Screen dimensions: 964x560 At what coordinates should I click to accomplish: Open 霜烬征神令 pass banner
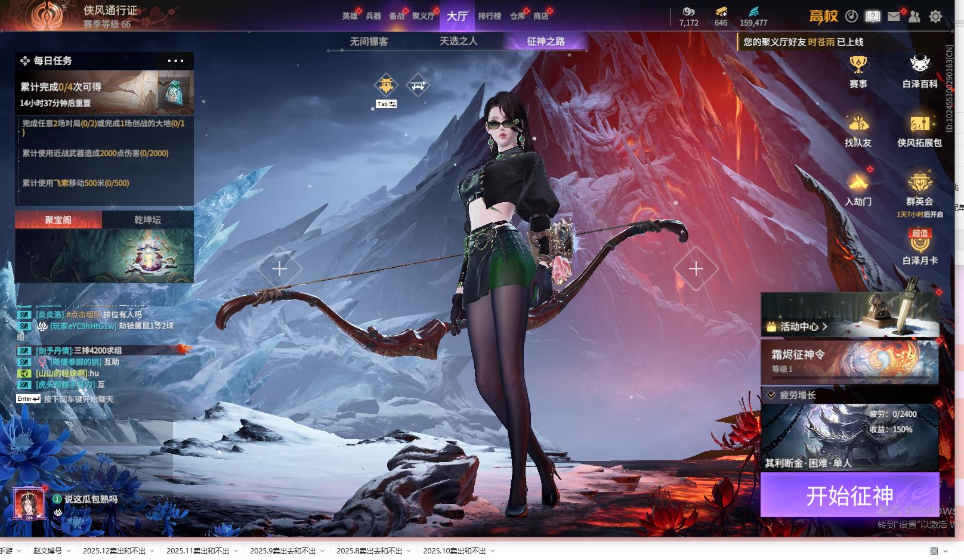[849, 362]
